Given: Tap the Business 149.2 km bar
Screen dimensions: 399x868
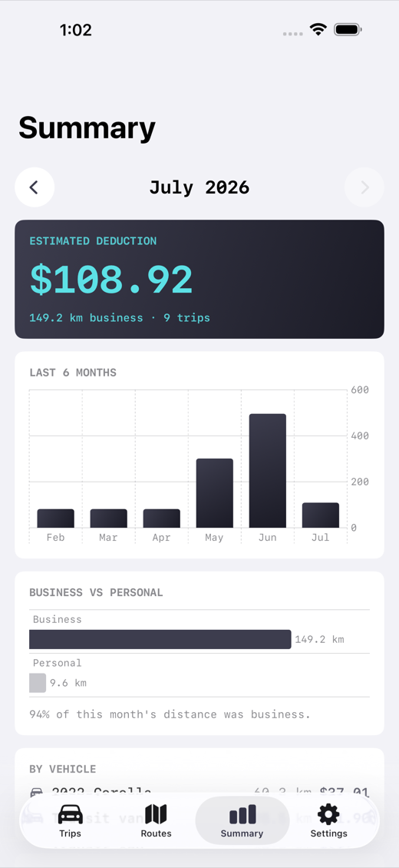Looking at the screenshot, I should (x=160, y=639).
